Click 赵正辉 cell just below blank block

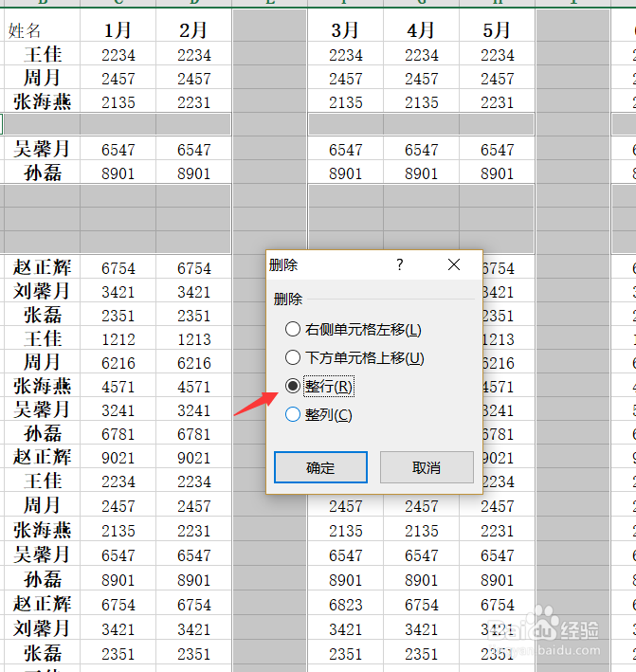coord(42,267)
